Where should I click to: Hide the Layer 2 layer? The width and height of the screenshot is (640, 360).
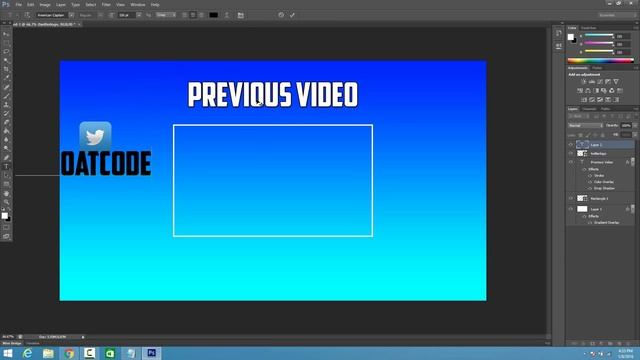click(x=571, y=144)
